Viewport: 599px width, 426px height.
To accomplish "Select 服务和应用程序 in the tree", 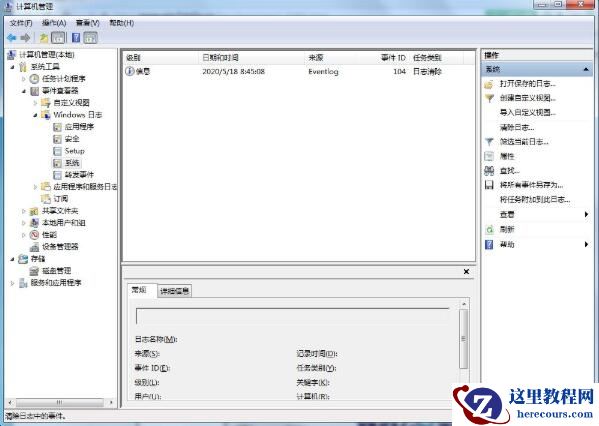I will pyautogui.click(x=56, y=283).
